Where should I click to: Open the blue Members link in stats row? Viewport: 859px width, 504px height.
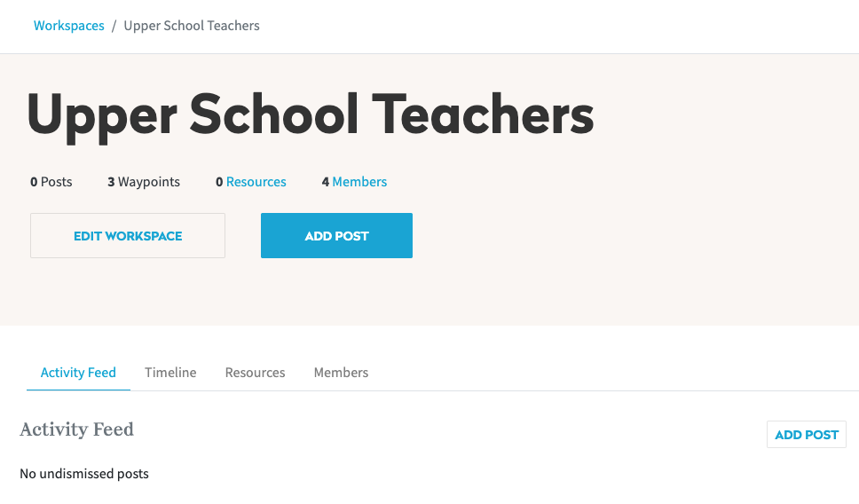point(359,182)
